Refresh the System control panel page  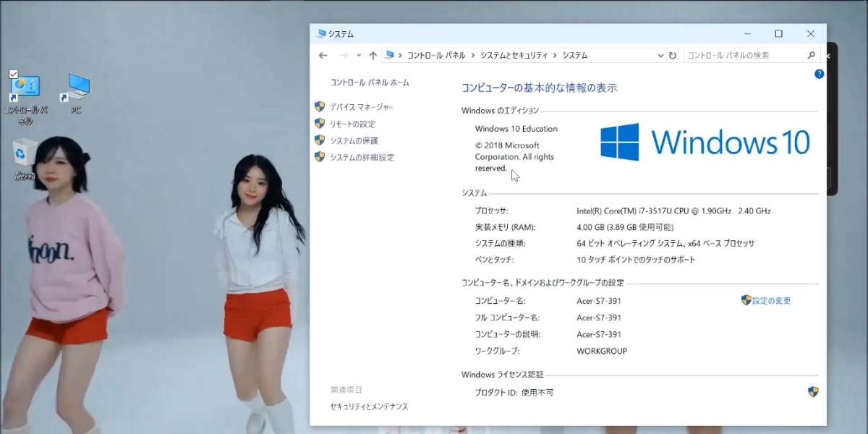click(673, 56)
